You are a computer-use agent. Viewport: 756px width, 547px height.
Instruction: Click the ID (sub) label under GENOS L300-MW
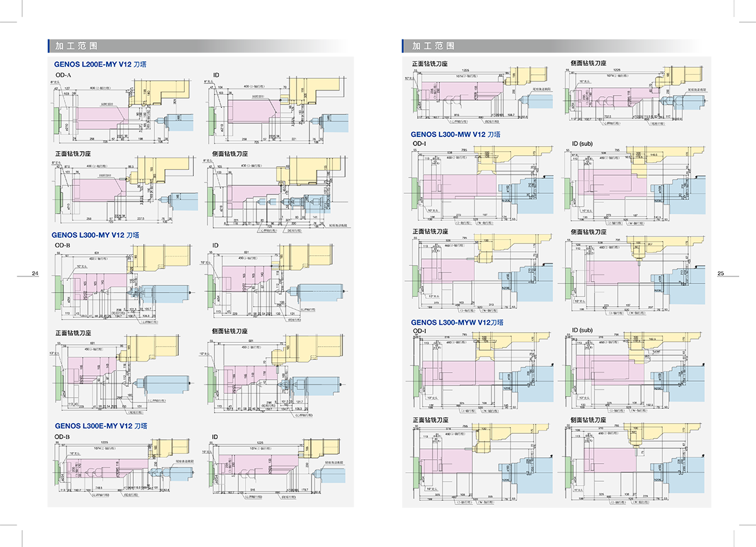582,143
